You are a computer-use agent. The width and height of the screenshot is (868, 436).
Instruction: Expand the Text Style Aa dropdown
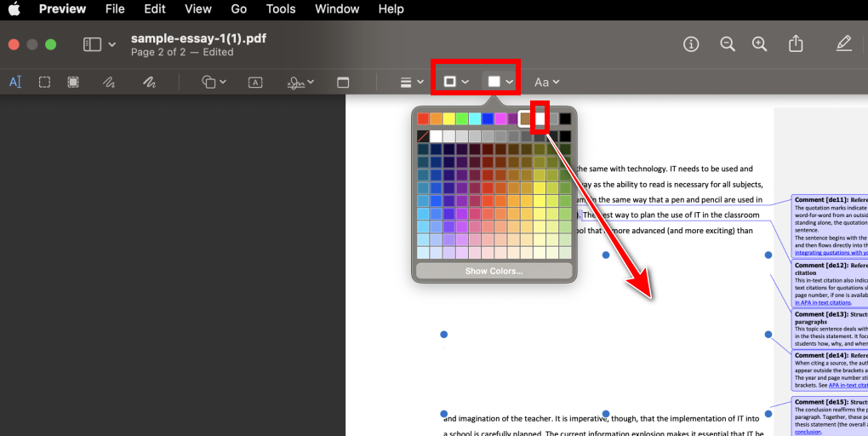pos(546,82)
